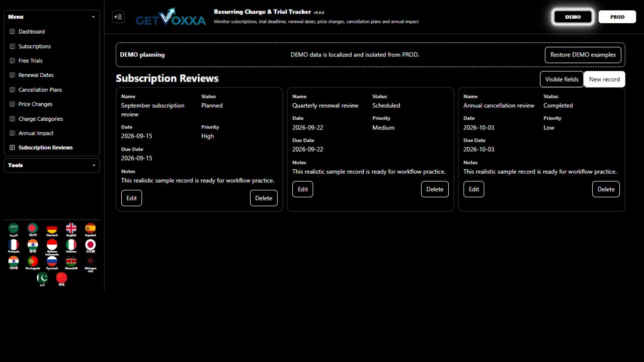Choose the Français flag icon
The image size is (644, 362).
click(14, 246)
